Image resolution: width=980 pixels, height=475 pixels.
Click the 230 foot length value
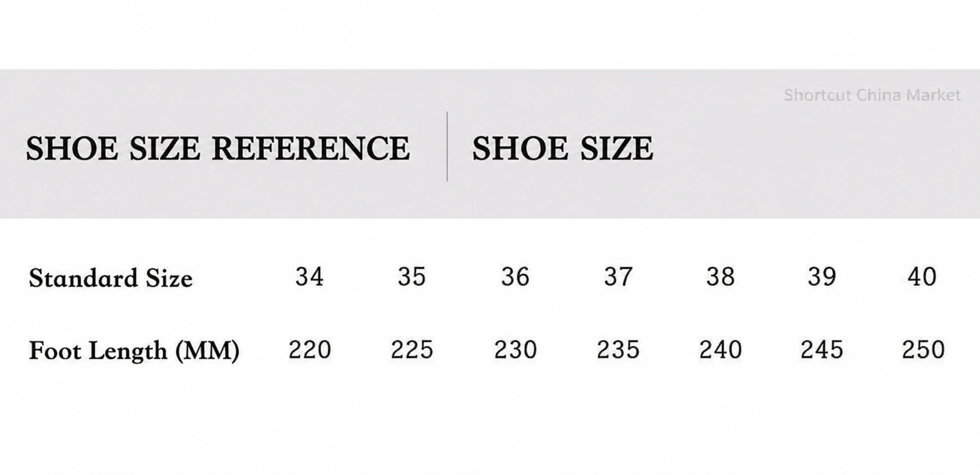point(515,349)
